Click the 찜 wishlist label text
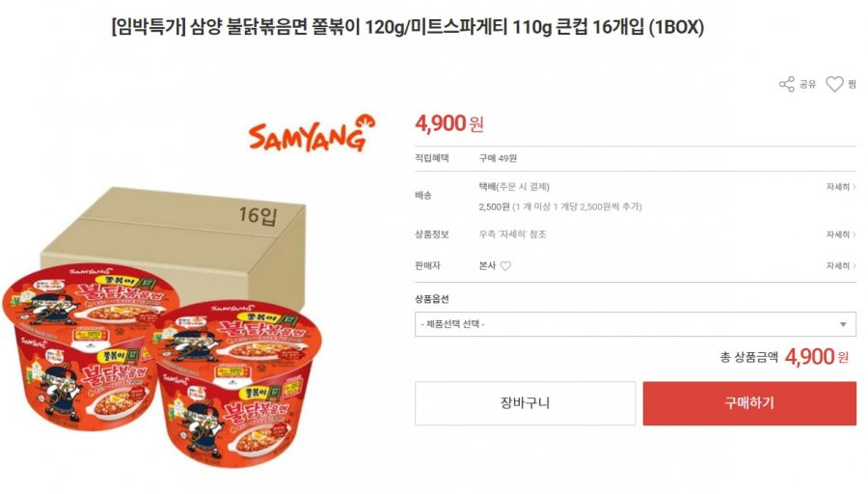This screenshot has height=494, width=868. point(852,84)
